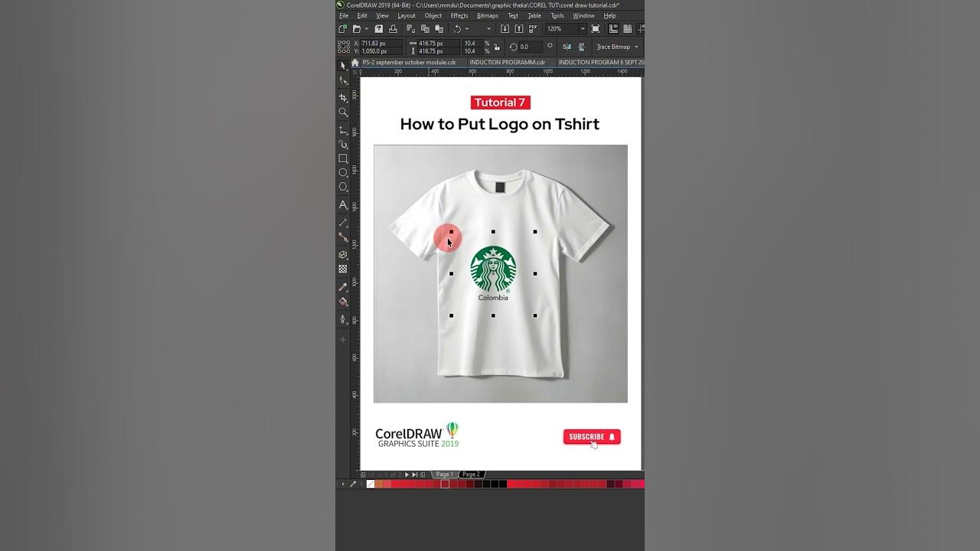Click the Mirror horizontally icon
This screenshot has width=980, height=551.
point(567,47)
